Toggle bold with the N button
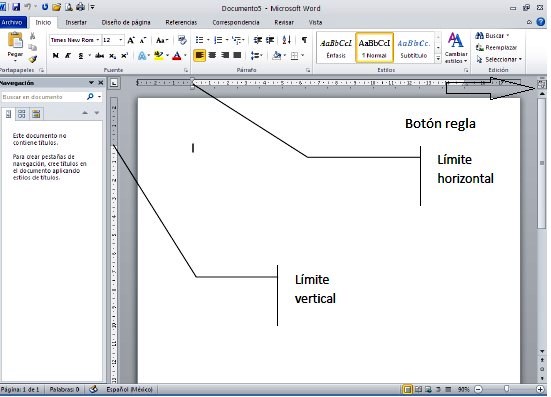551x397 pixels. coord(56,56)
